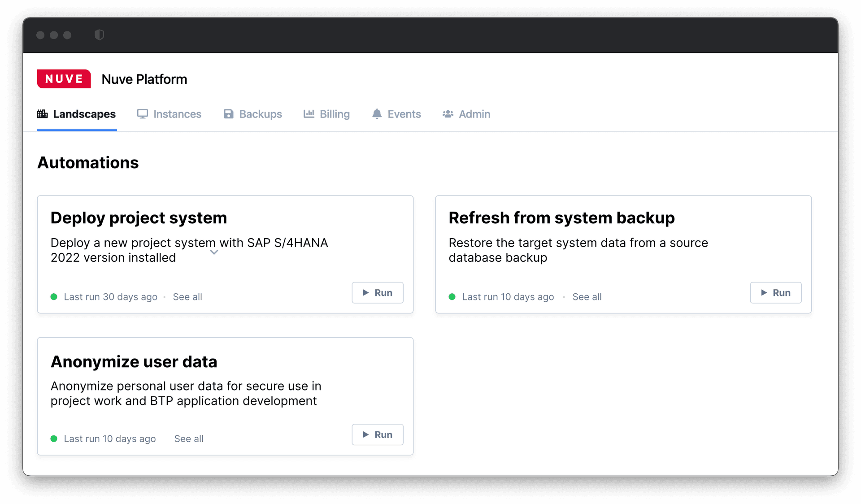Click green status dot on Refresh from system backup
The width and height of the screenshot is (861, 504).
pos(452,297)
